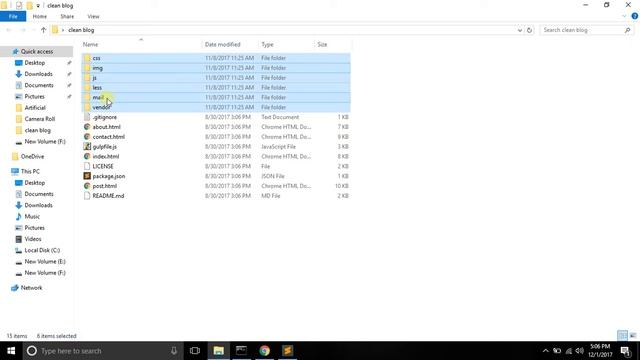Click the Back navigation arrow
Screen dimensions: 640x360
point(9,30)
